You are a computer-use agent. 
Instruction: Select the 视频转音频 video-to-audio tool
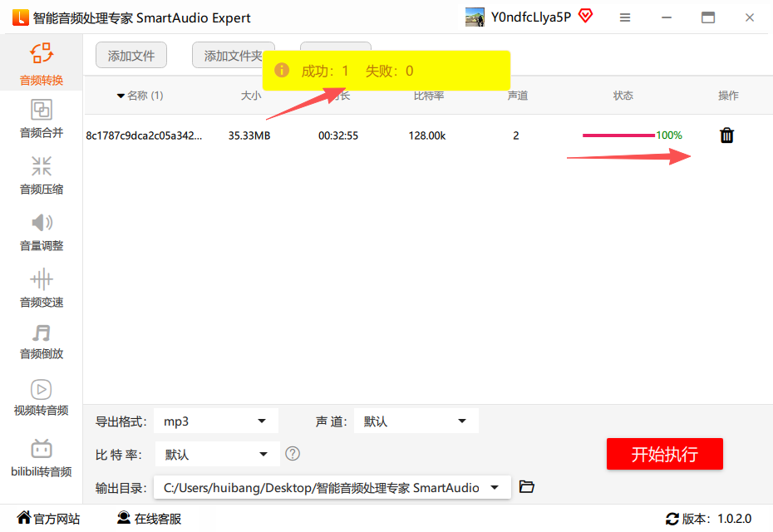(x=42, y=397)
